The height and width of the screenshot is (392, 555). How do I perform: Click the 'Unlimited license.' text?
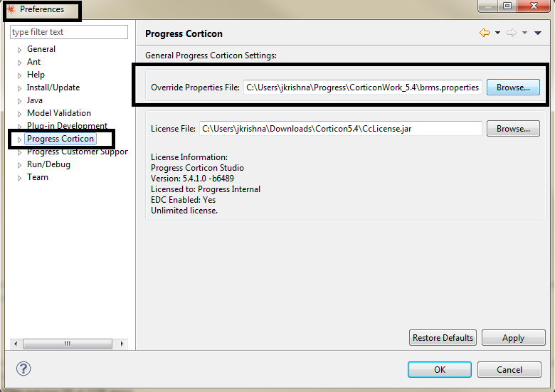coord(184,210)
